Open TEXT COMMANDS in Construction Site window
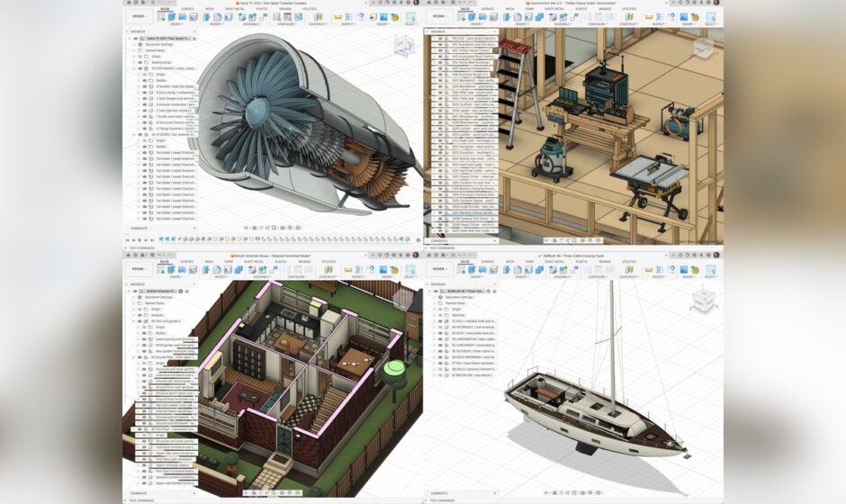The height and width of the screenshot is (504, 846). [x=443, y=247]
